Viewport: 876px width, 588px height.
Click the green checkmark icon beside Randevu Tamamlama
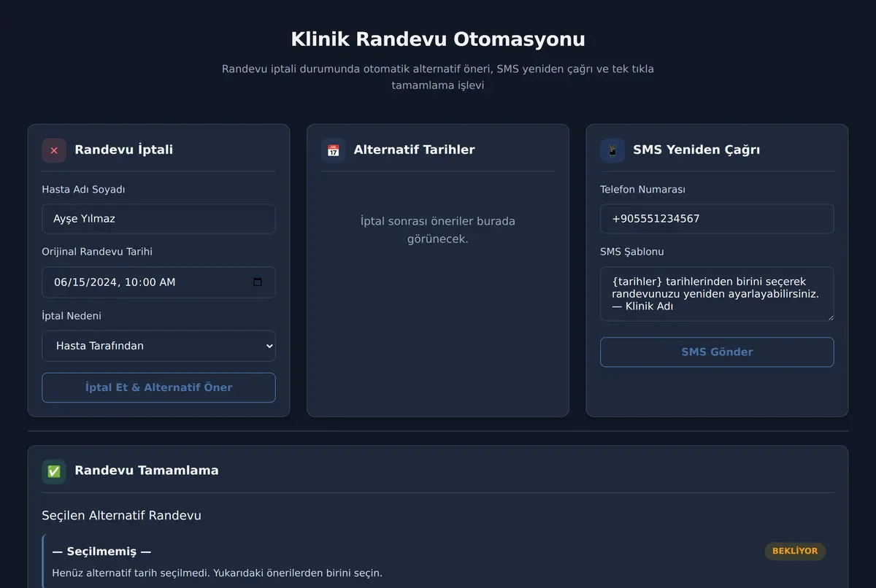point(54,471)
